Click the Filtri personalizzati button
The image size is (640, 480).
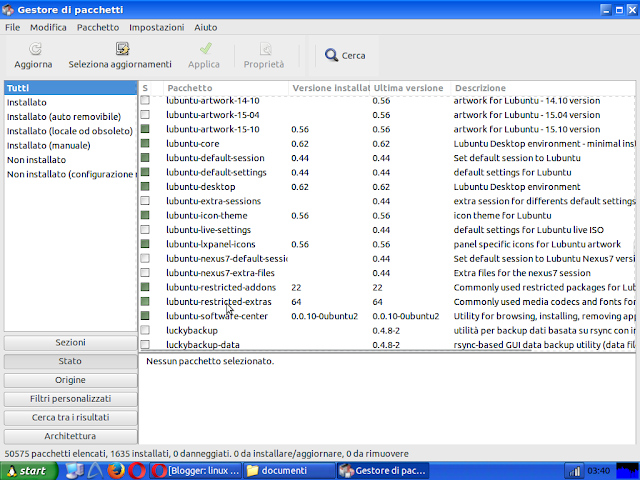click(71, 399)
